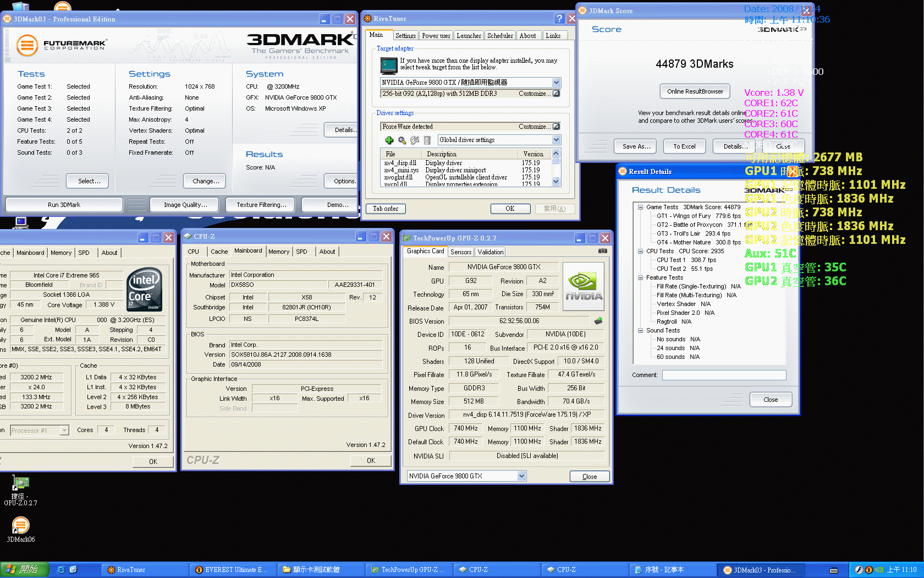924x578 pixels.
Task: Click the Change... settings button in 3DMark03
Action: 206,181
